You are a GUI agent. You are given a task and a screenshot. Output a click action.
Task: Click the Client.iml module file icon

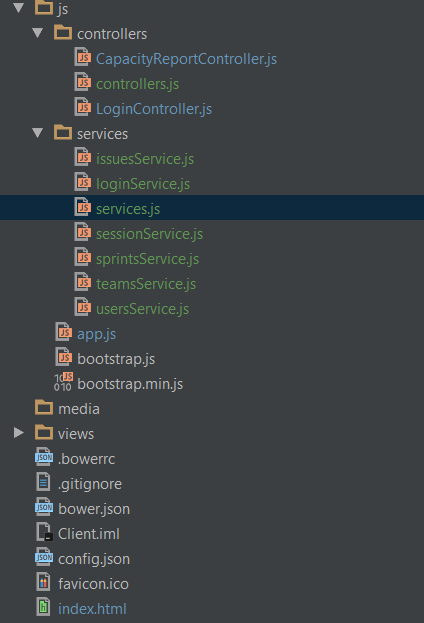(x=44, y=532)
